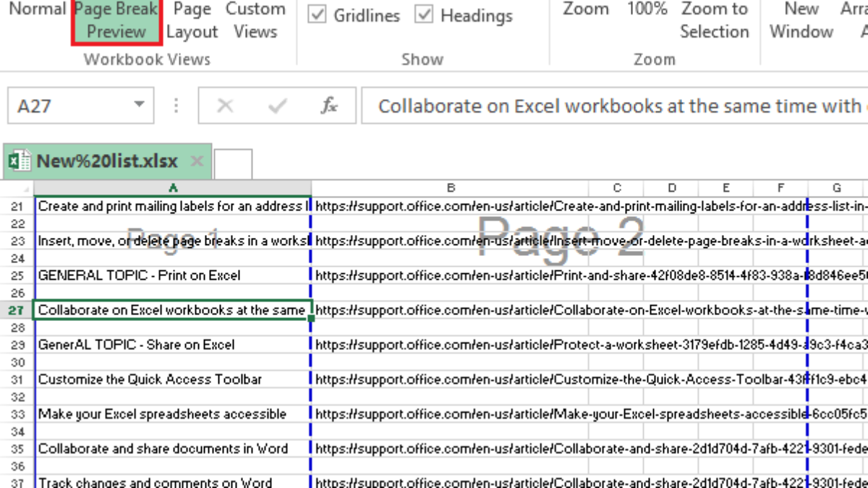
Task: Select the New%20list.xlsx document tab
Action: click(106, 161)
